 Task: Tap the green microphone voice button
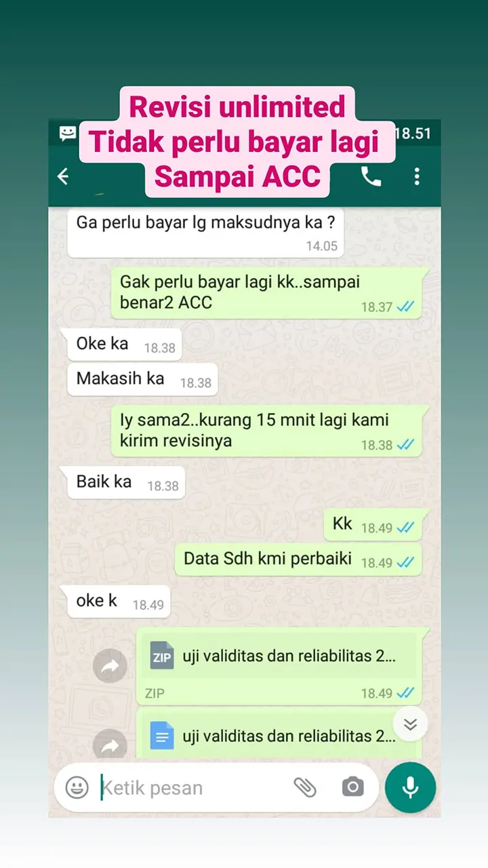(410, 787)
